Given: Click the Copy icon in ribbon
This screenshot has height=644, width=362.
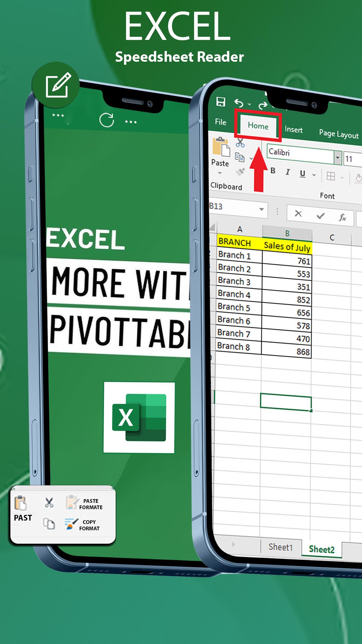Looking at the screenshot, I should [x=239, y=157].
